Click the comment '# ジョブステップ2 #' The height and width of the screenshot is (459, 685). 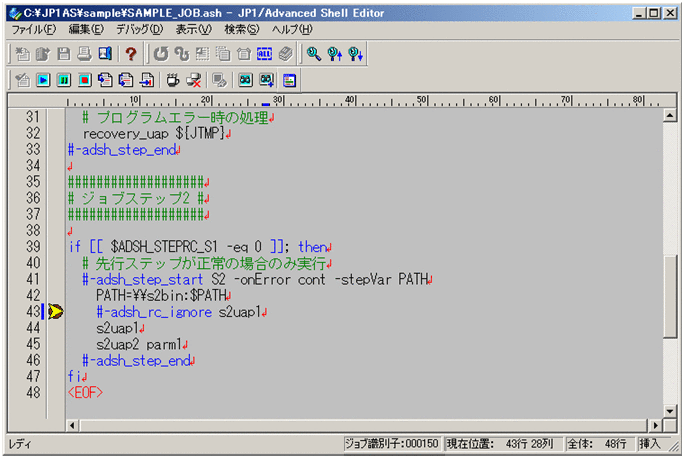click(136, 198)
